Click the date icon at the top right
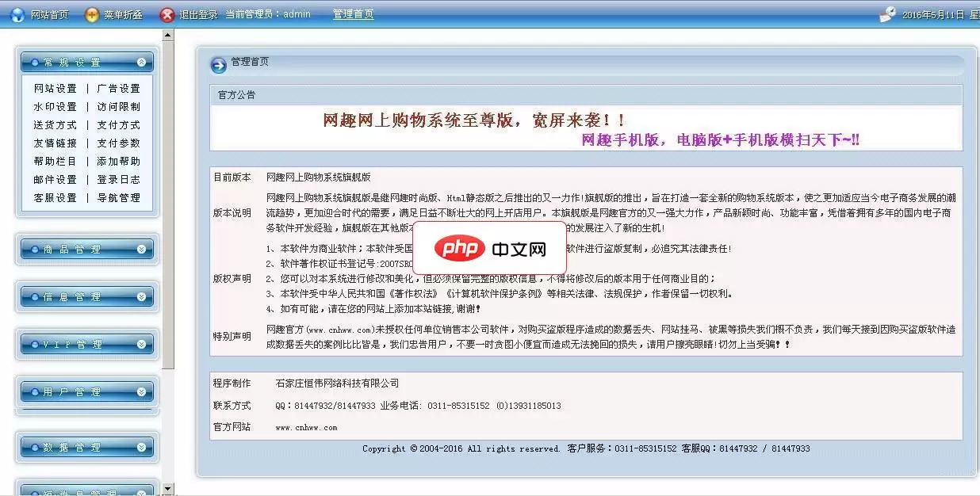This screenshot has height=496, width=980. [888, 12]
